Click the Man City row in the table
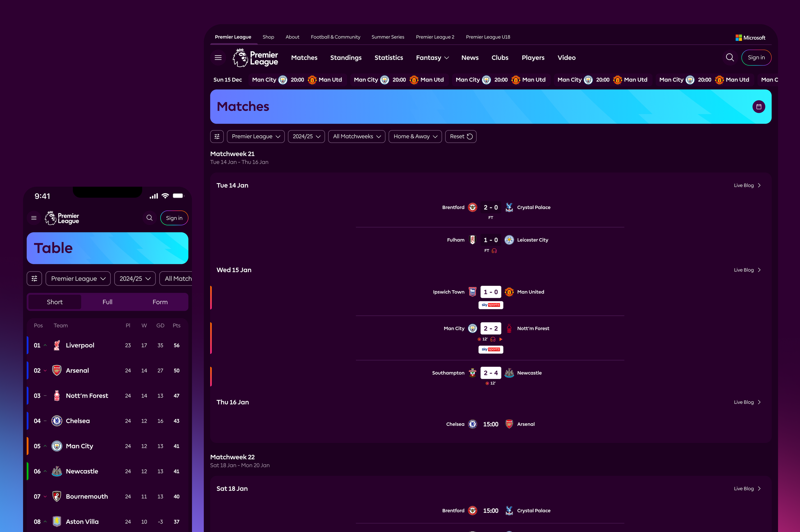Image resolution: width=800 pixels, height=532 pixels. pyautogui.click(x=107, y=446)
